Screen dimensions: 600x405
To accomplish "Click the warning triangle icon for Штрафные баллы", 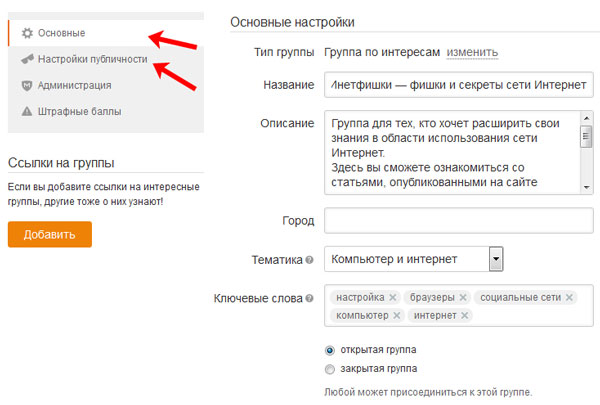I will pos(27,111).
